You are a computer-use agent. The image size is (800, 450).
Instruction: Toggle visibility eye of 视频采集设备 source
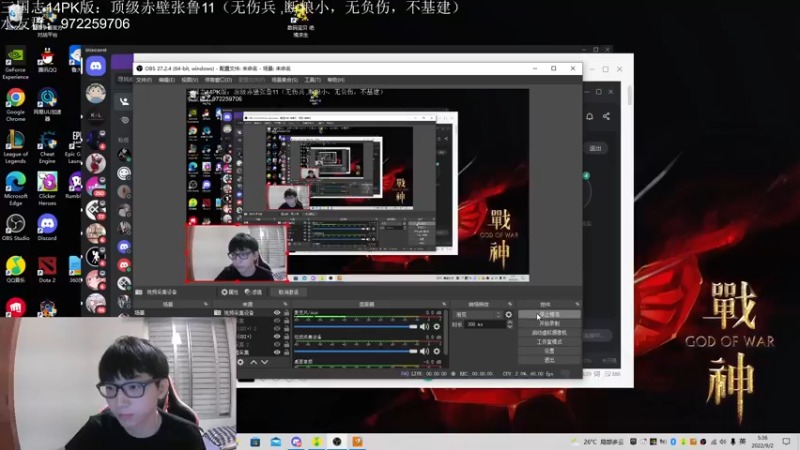pyautogui.click(x=277, y=313)
